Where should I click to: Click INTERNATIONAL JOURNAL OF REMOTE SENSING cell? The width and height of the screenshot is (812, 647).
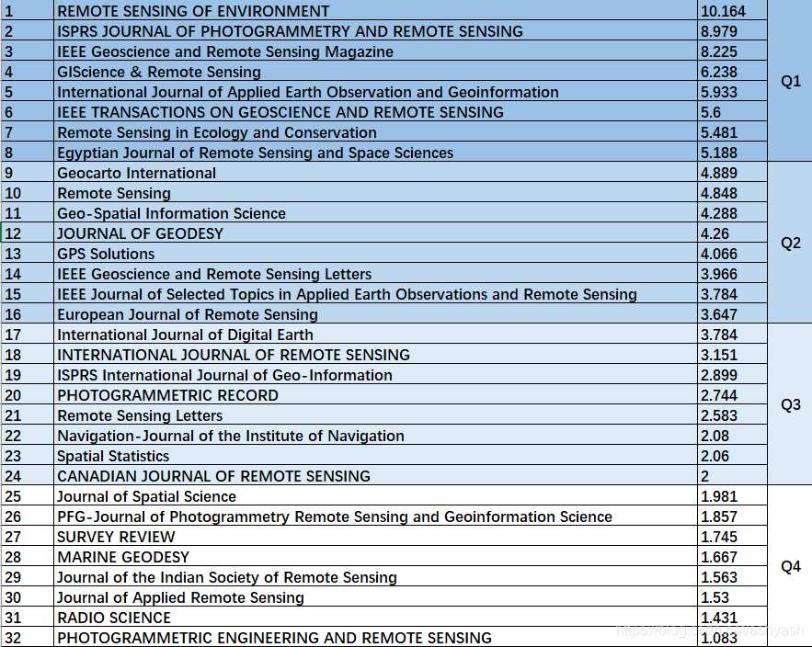coord(375,355)
